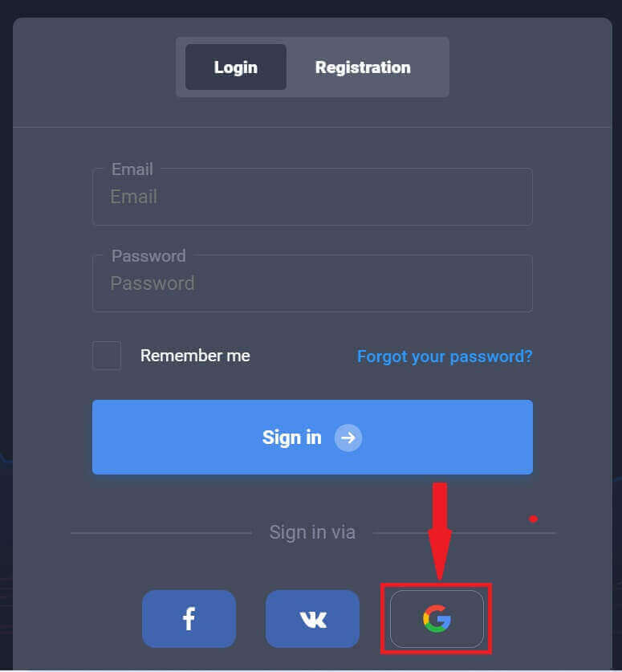The height and width of the screenshot is (672, 622).
Task: Submit with the blue Sign in button
Action: pyautogui.click(x=312, y=437)
